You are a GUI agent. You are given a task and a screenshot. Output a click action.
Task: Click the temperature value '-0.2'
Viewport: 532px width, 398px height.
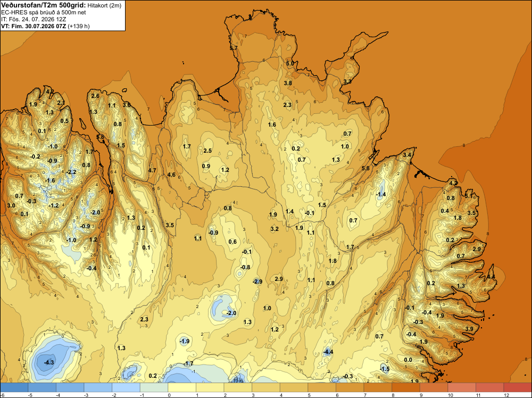coord(35,156)
